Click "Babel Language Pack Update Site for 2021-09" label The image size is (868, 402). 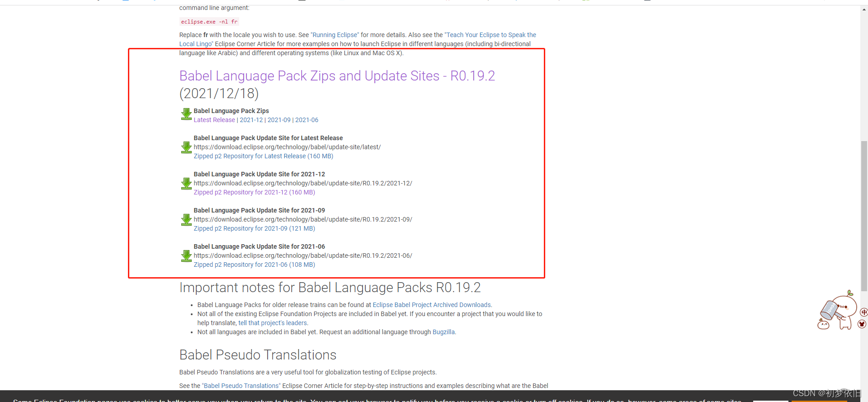259,210
